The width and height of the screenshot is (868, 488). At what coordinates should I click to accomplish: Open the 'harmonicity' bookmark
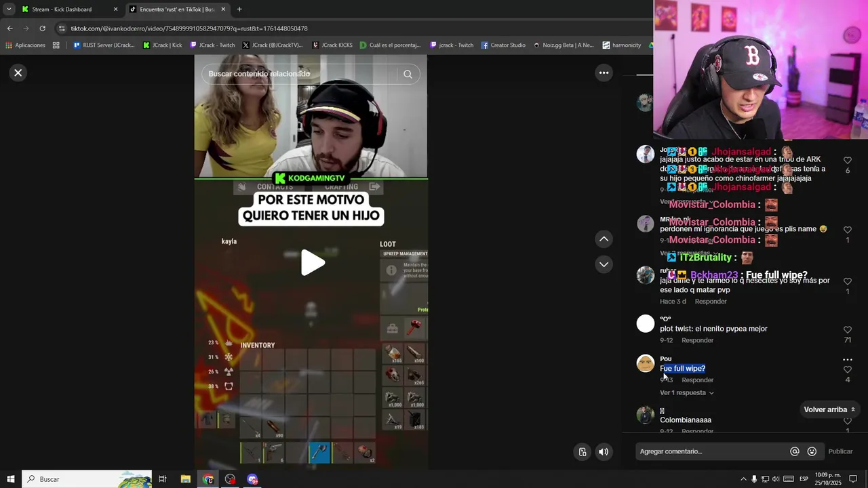coord(621,45)
